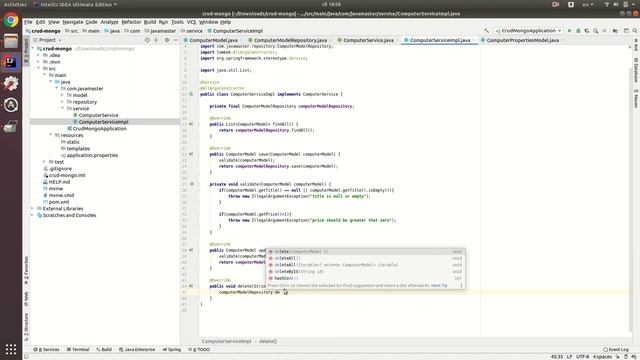Open the Services tool window

(46, 349)
